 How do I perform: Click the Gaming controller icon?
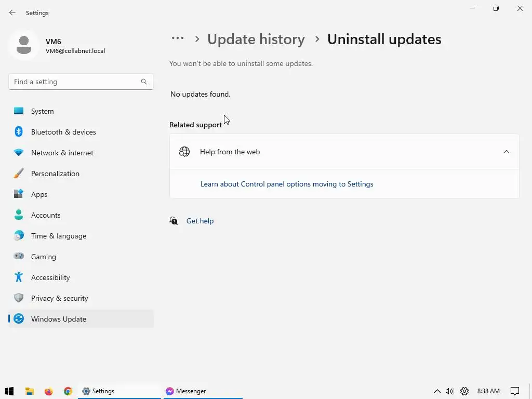point(19,257)
